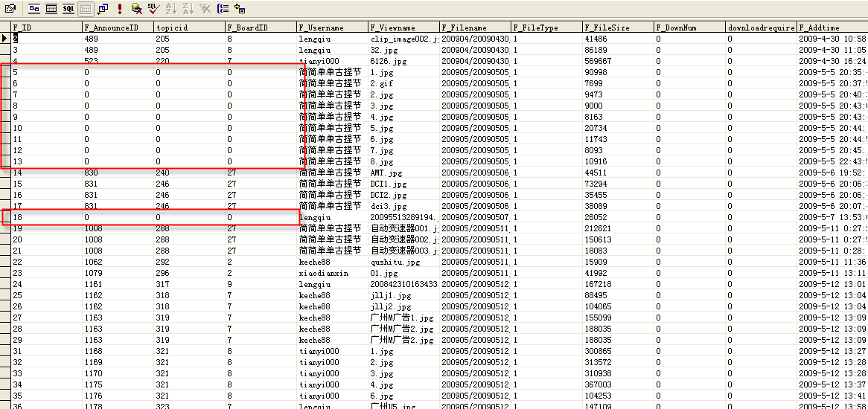
Task: Click the F_AnnounceID cell 1175
Action: 118,384
